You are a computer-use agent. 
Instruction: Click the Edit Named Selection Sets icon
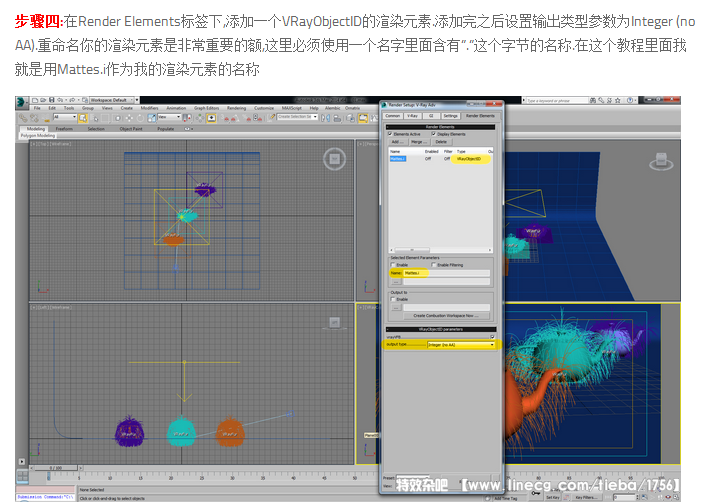click(271, 118)
